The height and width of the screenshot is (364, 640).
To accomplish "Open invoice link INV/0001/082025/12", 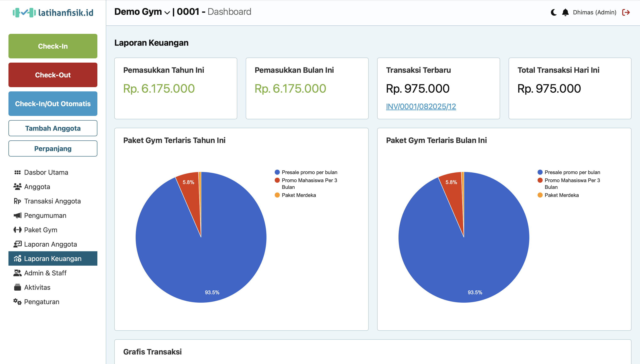I will point(421,107).
